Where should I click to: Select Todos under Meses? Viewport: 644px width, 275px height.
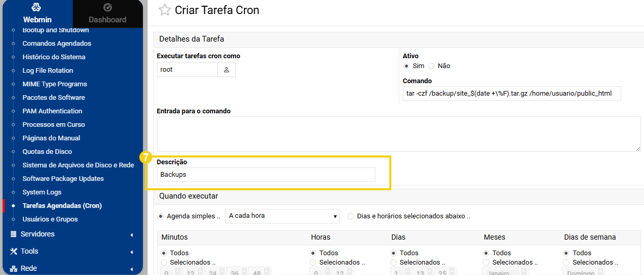point(487,253)
